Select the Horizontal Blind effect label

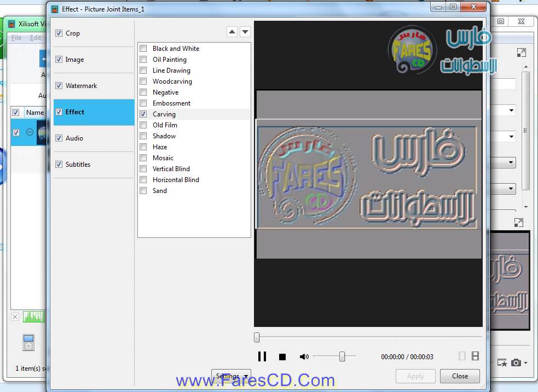(x=176, y=180)
